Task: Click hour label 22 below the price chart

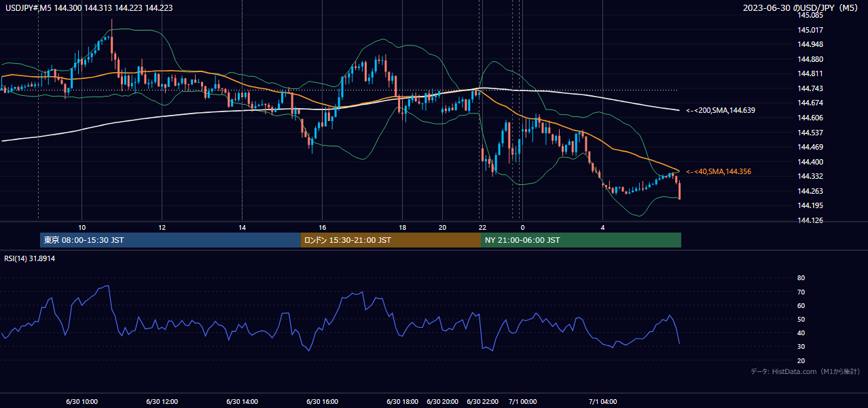Action: pos(482,227)
